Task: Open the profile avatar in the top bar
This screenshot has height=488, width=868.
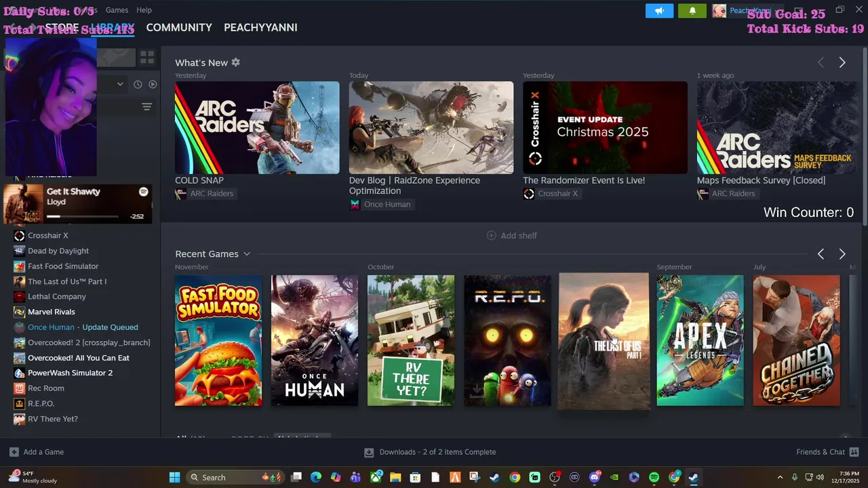Action: (719, 11)
